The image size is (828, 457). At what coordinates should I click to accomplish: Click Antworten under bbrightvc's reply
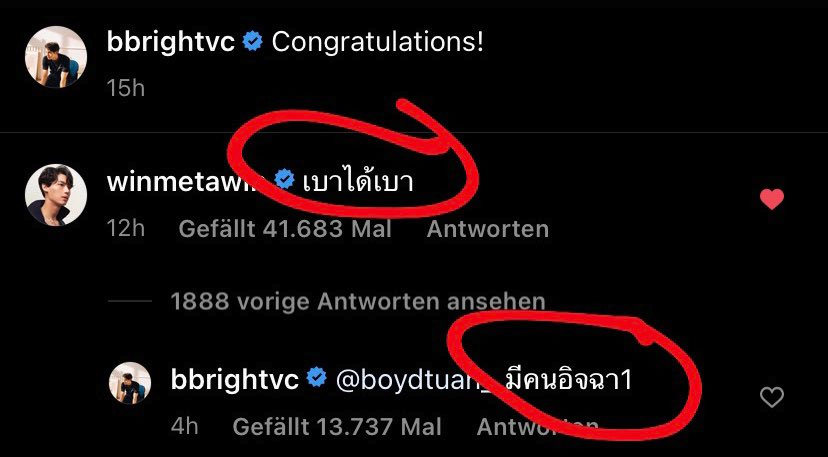538,427
